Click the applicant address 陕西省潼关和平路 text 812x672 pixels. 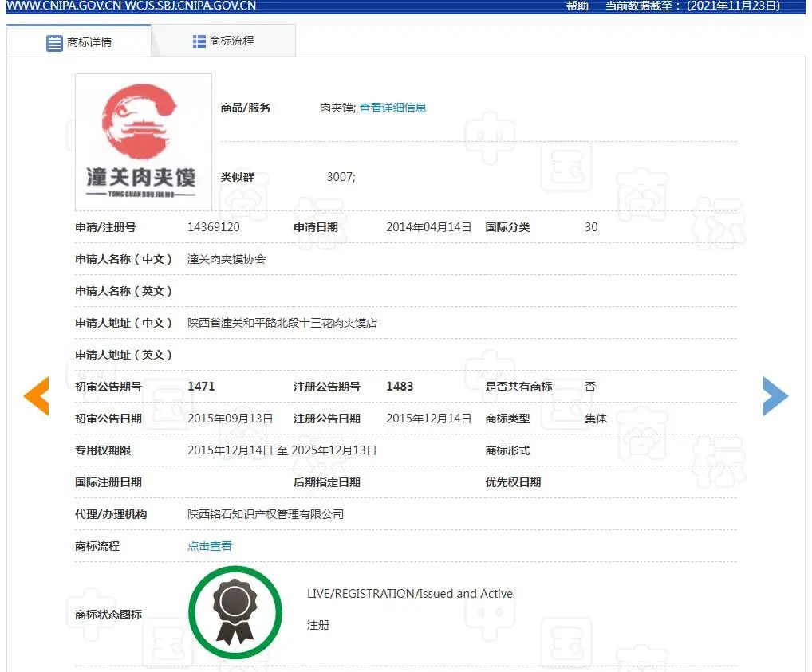282,323
